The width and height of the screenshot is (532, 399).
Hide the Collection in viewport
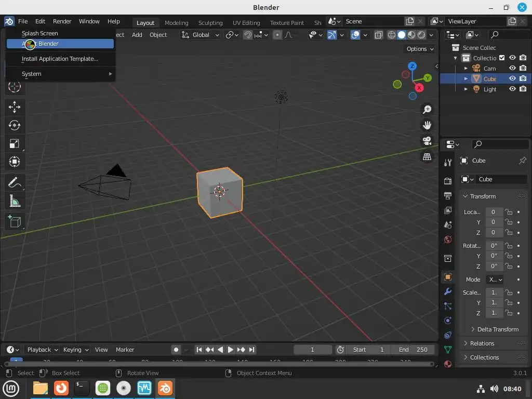[x=512, y=58]
